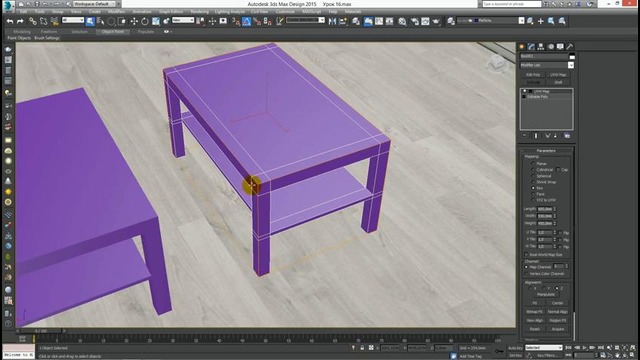
Task: Open the Selected key filter dropdown
Action: pyautogui.click(x=544, y=348)
